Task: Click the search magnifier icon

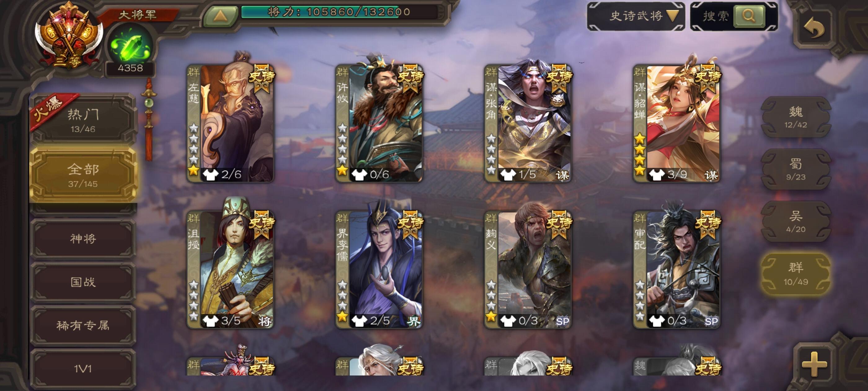Action: coord(749,16)
